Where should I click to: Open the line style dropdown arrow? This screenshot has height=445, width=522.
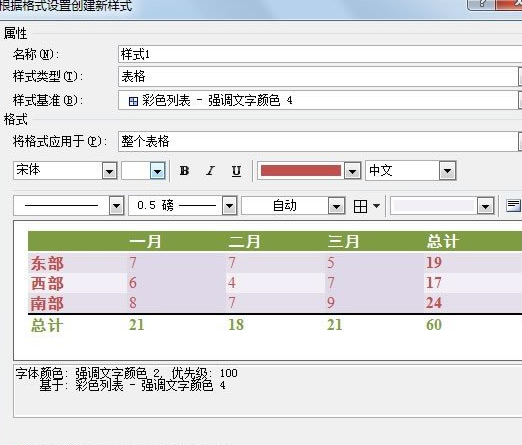117,206
